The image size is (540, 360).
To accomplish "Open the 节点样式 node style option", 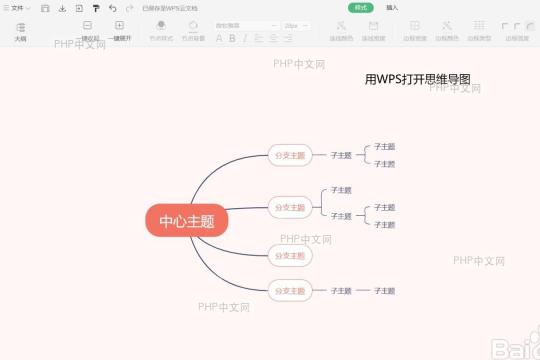I will tap(161, 31).
